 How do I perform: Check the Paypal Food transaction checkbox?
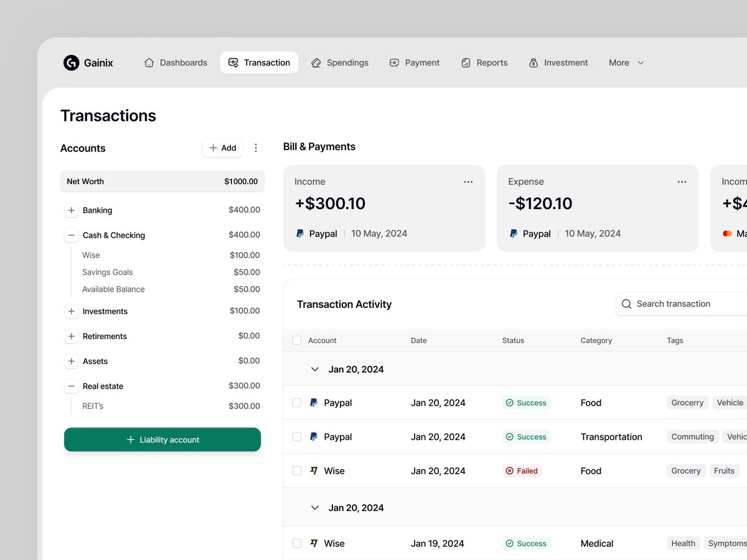(297, 403)
